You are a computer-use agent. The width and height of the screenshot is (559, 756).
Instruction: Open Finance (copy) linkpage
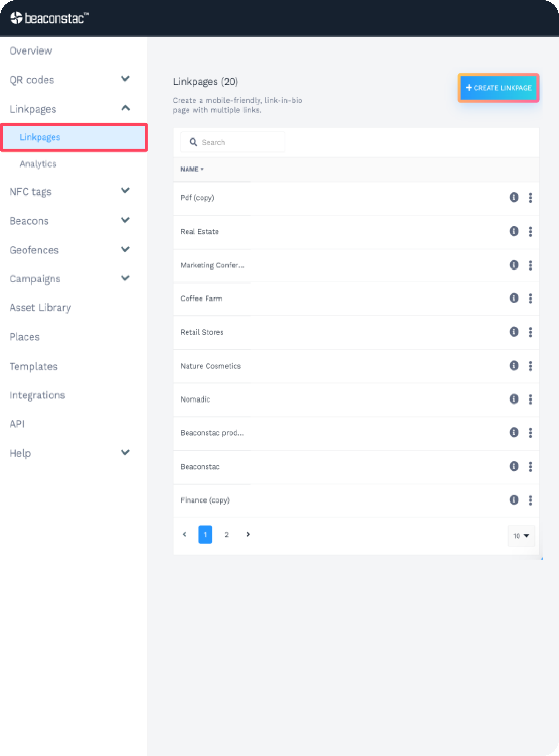[205, 500]
